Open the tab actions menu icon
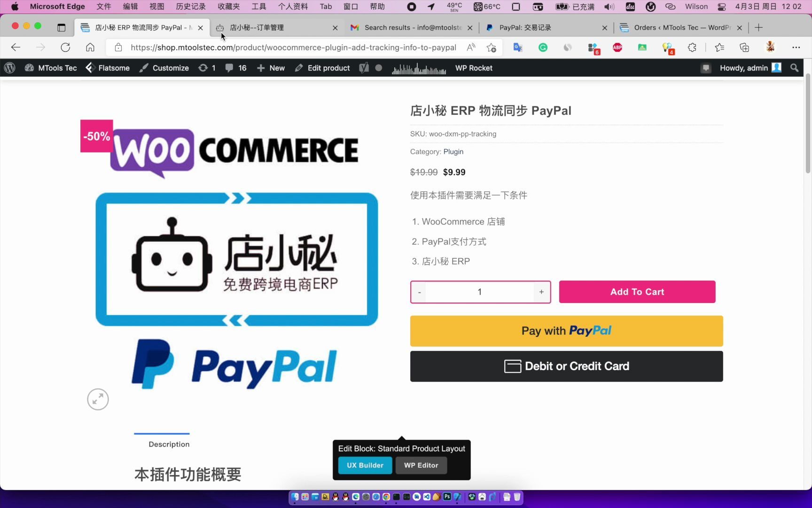 [x=61, y=27]
